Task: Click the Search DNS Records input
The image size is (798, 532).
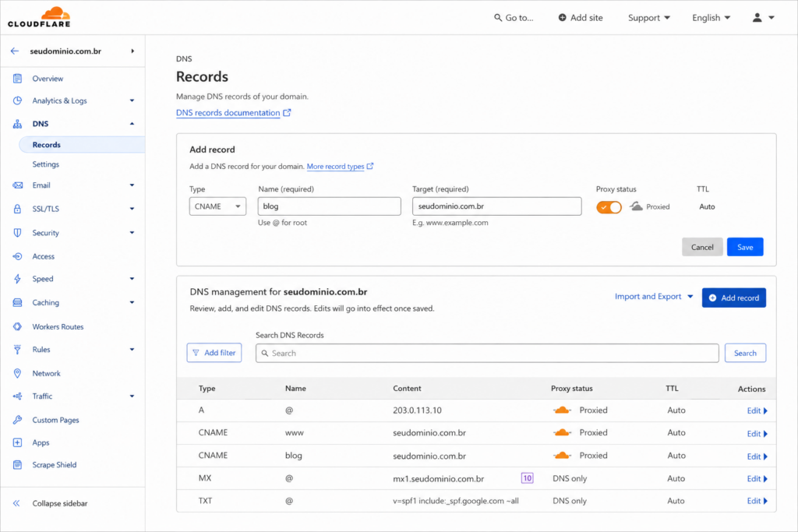Action: tap(487, 353)
